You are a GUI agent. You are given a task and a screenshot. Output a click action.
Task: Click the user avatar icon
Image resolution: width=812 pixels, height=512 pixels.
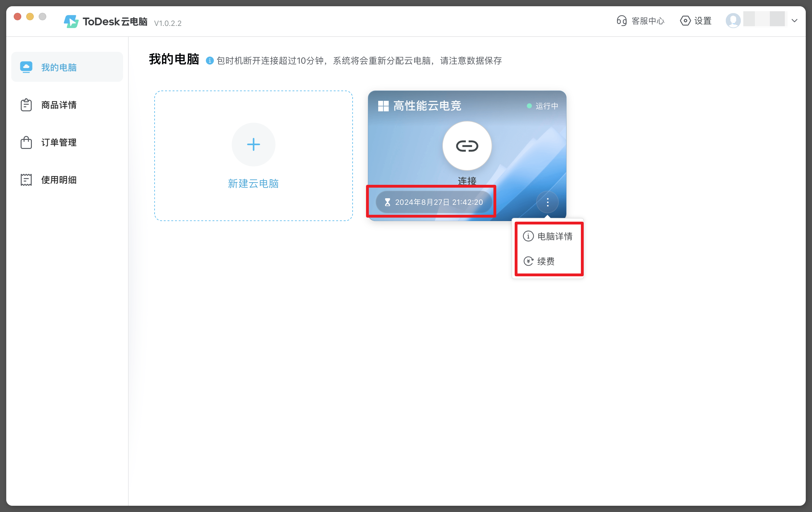[733, 21]
